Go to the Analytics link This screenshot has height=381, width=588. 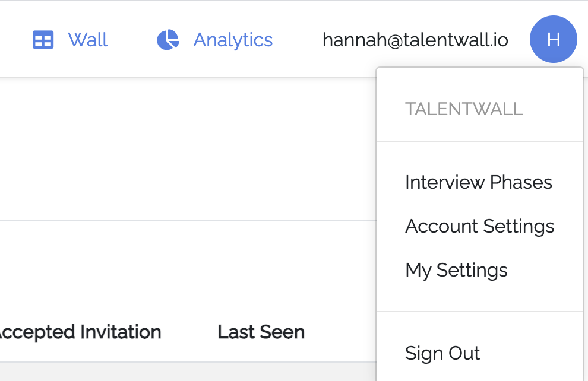[233, 40]
